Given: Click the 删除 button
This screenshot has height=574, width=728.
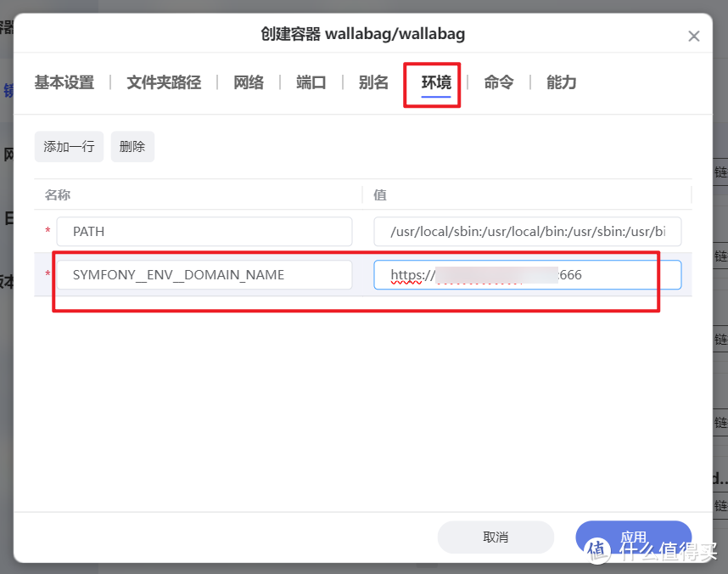Looking at the screenshot, I should 132,146.
